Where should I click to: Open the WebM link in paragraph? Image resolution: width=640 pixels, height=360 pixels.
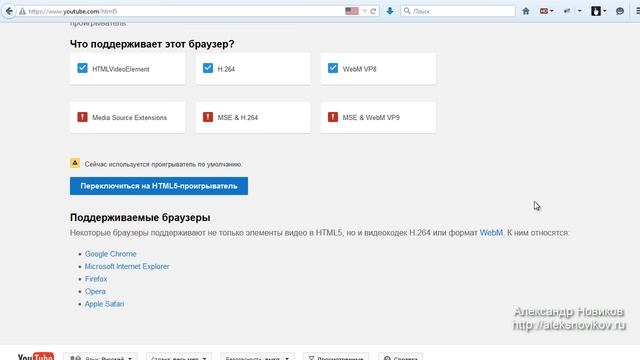(491, 233)
